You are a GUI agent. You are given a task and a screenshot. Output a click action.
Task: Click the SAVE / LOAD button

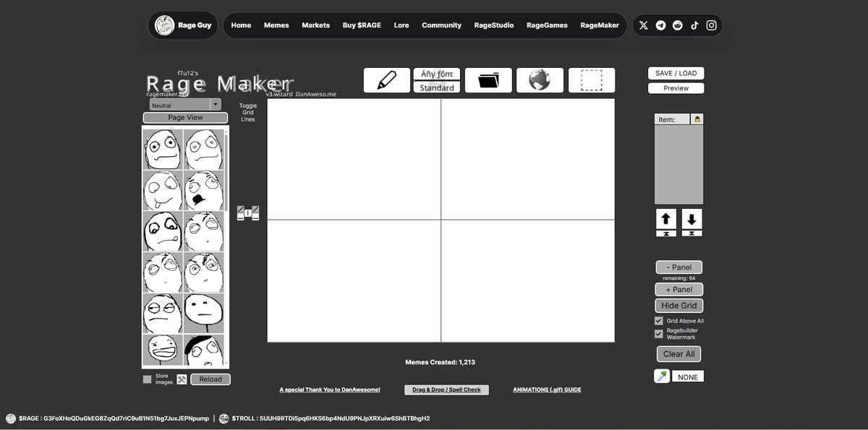coord(676,74)
